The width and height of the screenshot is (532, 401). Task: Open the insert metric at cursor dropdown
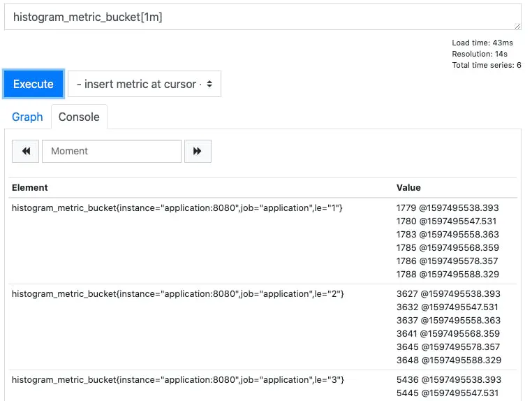[x=145, y=84]
